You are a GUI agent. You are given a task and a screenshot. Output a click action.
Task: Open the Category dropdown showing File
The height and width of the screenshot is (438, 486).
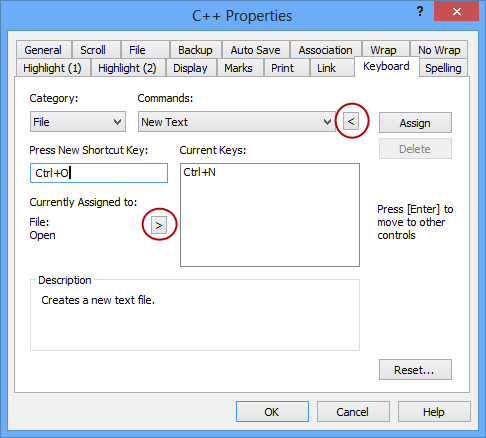78,122
